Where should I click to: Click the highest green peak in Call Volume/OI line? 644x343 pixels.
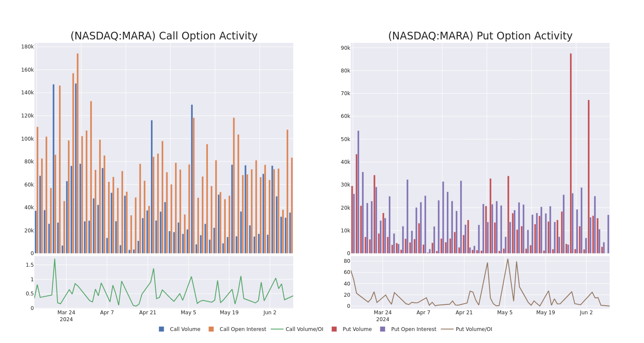55,259
